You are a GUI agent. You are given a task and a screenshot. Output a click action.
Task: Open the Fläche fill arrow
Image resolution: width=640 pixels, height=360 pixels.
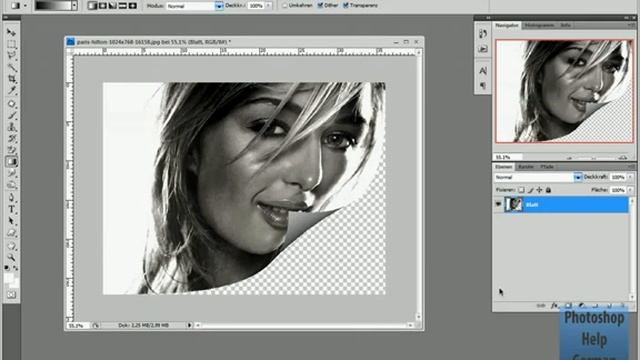(630, 190)
